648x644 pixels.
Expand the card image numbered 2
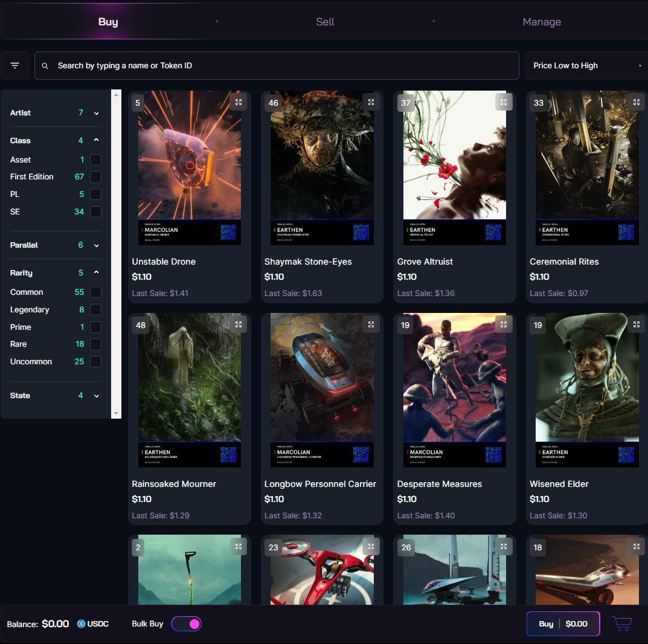pos(239,547)
